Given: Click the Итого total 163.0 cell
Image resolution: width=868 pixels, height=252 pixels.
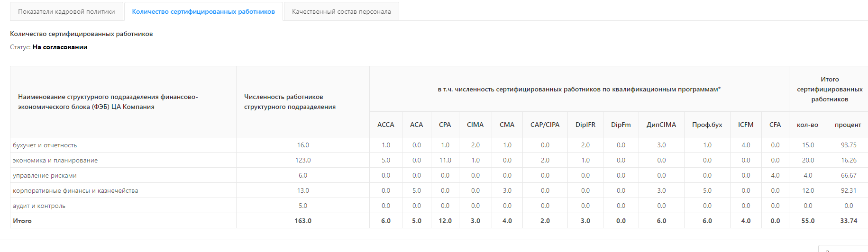Looking at the screenshot, I should click(x=303, y=221).
